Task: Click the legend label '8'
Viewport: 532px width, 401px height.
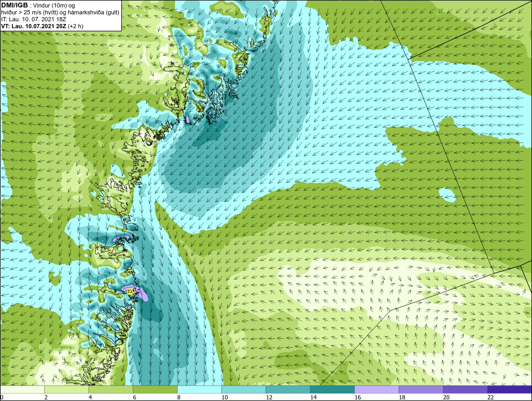Action: 179,398
